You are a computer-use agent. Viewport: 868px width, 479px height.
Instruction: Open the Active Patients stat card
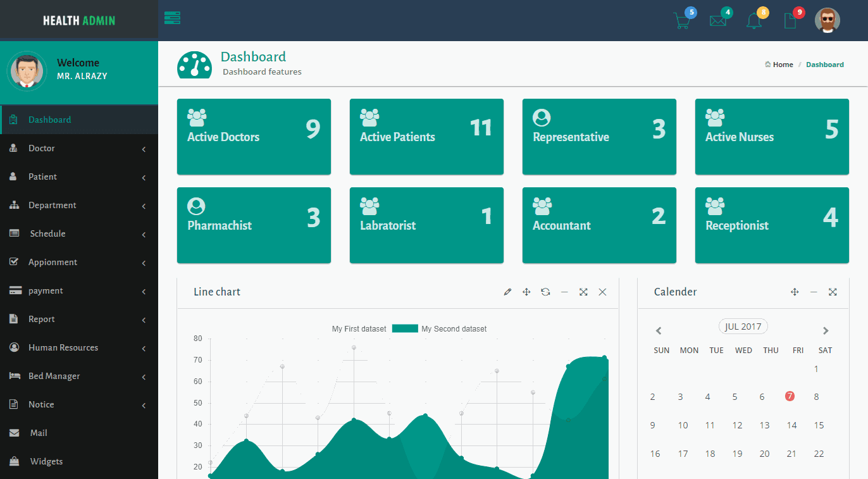coord(426,137)
